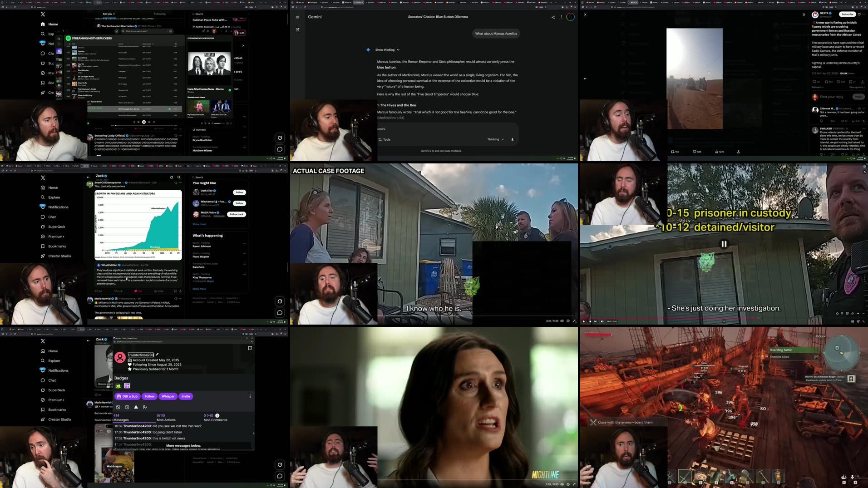Edit ThunderSno4200 nickname with pencil icon

157,355
